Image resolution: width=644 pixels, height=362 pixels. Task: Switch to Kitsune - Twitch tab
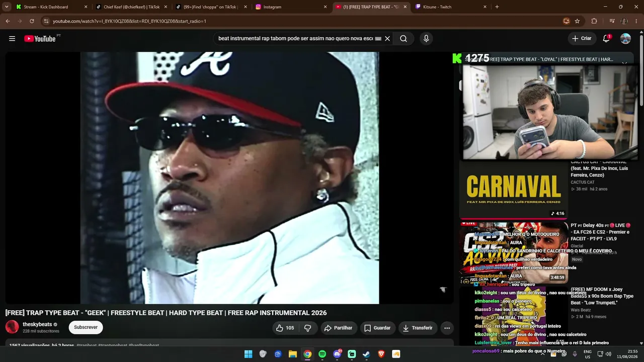click(451, 7)
